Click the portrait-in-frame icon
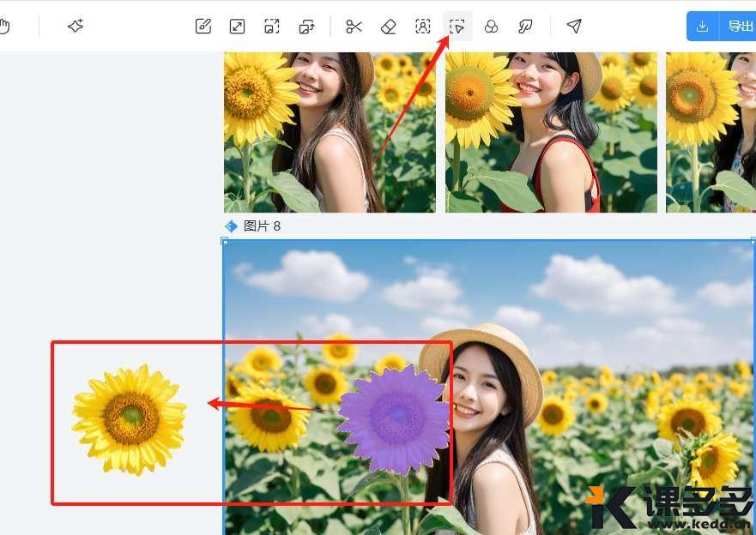Image resolution: width=756 pixels, height=535 pixels. coord(422,27)
